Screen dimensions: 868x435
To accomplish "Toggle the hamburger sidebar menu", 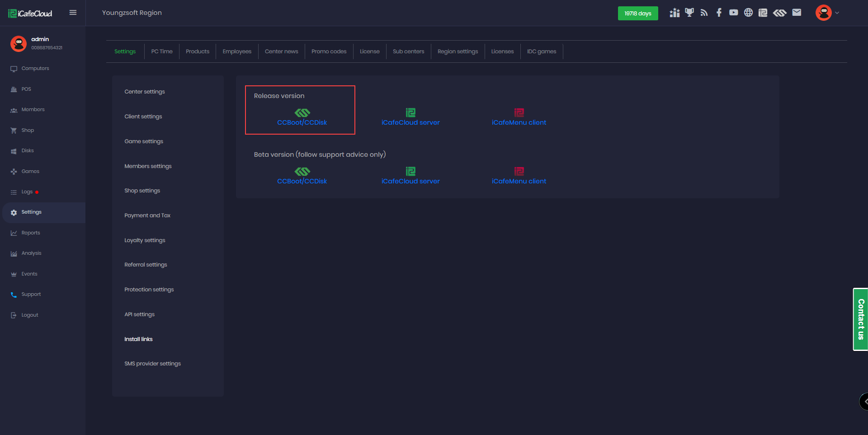I will 73,13.
